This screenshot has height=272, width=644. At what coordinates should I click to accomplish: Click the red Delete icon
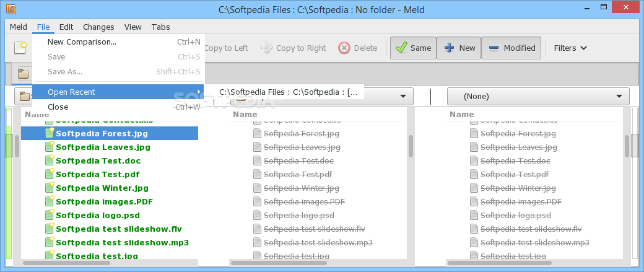click(x=344, y=48)
